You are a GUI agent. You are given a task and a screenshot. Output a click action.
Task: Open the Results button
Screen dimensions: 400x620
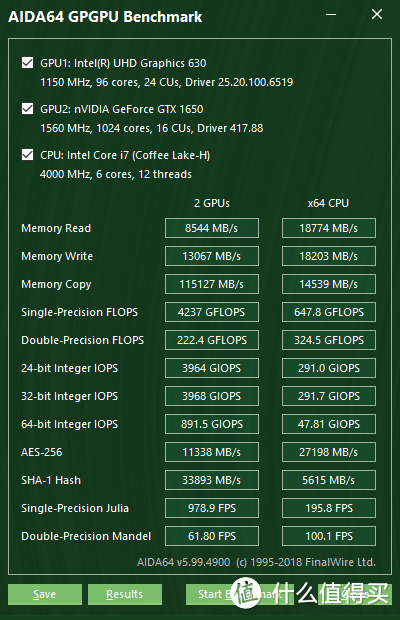pos(125,594)
